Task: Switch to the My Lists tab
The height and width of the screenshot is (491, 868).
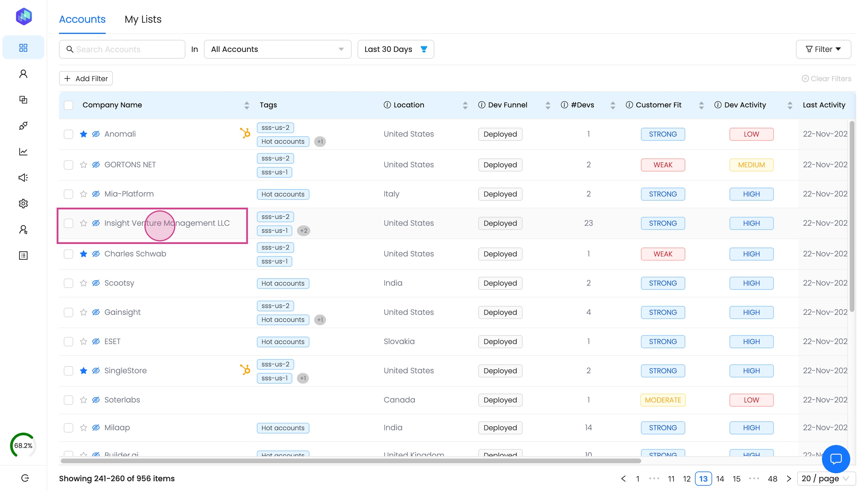Action: 143,19
